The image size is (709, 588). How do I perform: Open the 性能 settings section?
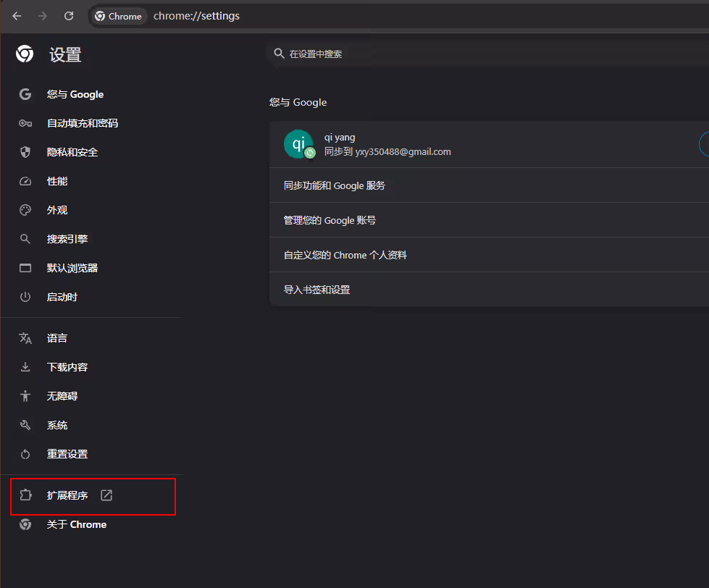(x=57, y=181)
